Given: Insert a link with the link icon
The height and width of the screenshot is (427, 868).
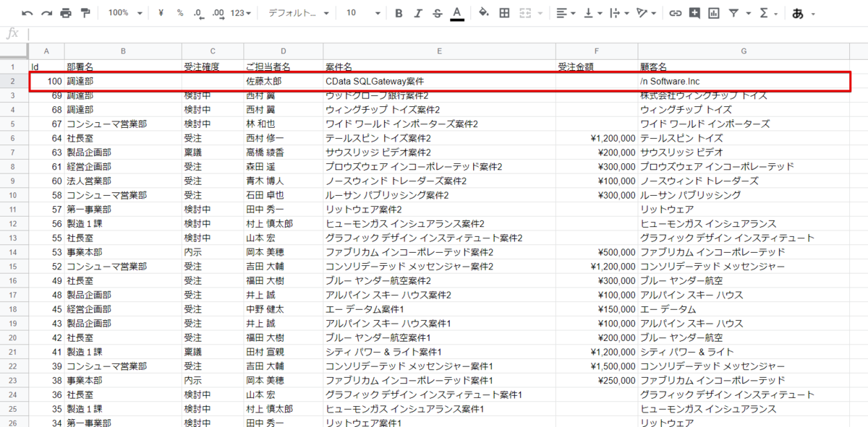Looking at the screenshot, I should [x=676, y=13].
